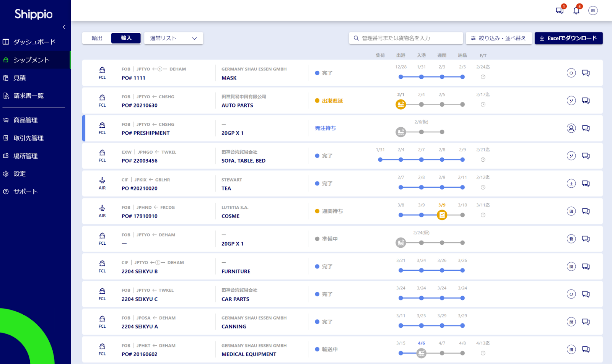
Task: Click clock icon on TEA shipment row
Action: coord(483,187)
